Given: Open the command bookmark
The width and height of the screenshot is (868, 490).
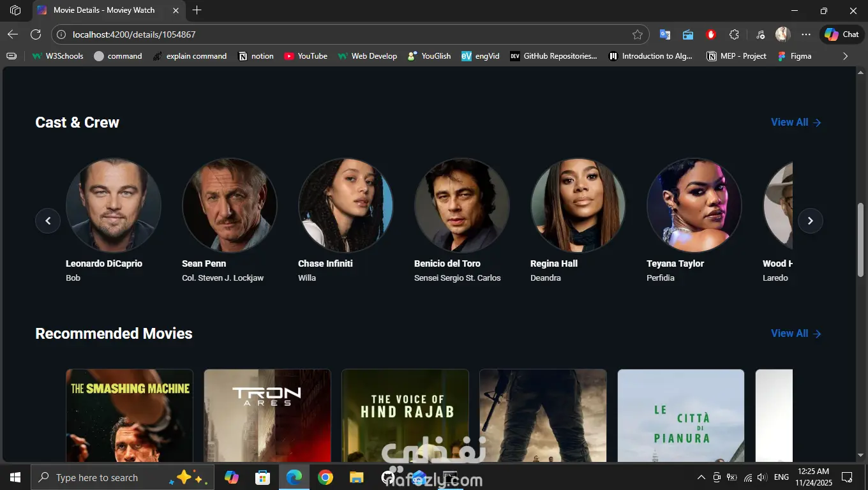Looking at the screenshot, I should tap(118, 56).
